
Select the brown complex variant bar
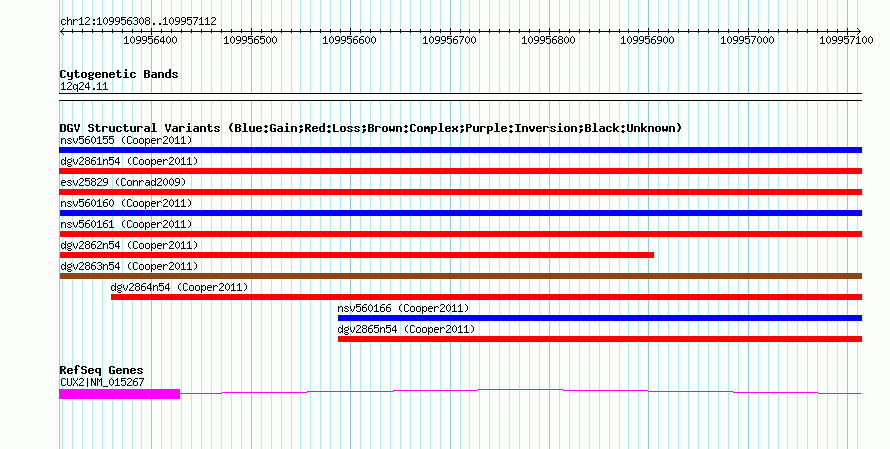coord(460,276)
